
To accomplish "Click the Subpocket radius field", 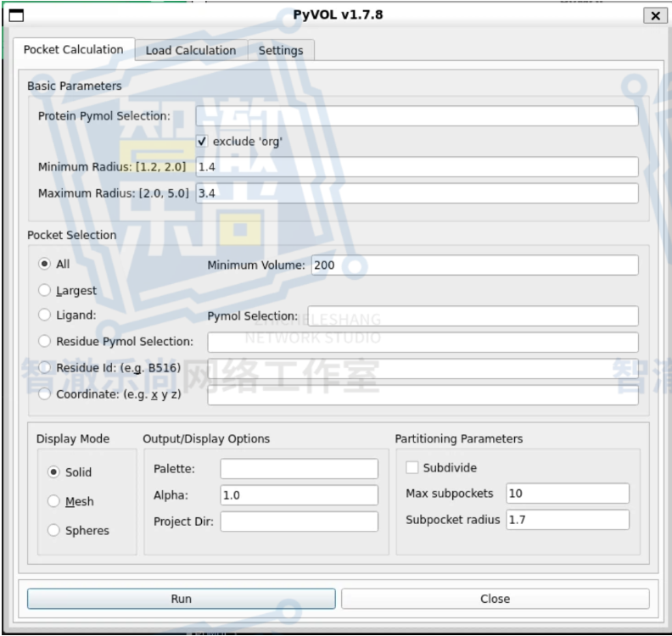I will 568,520.
